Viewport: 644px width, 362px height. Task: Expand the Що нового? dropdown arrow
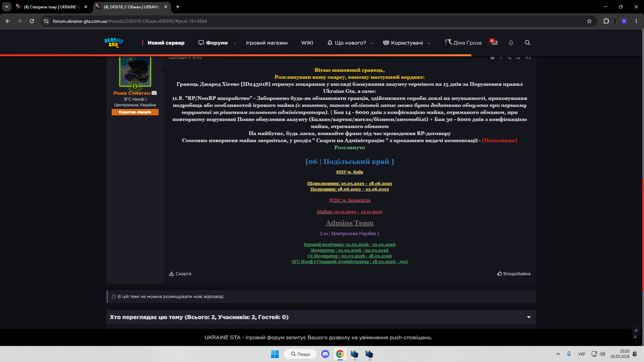372,43
